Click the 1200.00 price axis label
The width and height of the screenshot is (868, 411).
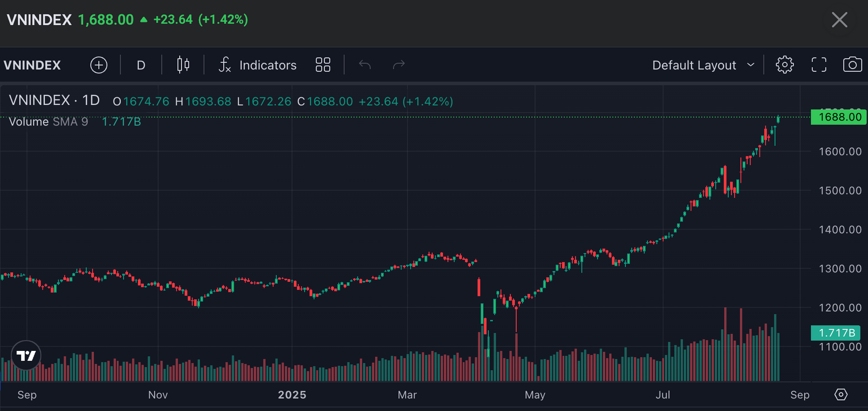pyautogui.click(x=840, y=308)
